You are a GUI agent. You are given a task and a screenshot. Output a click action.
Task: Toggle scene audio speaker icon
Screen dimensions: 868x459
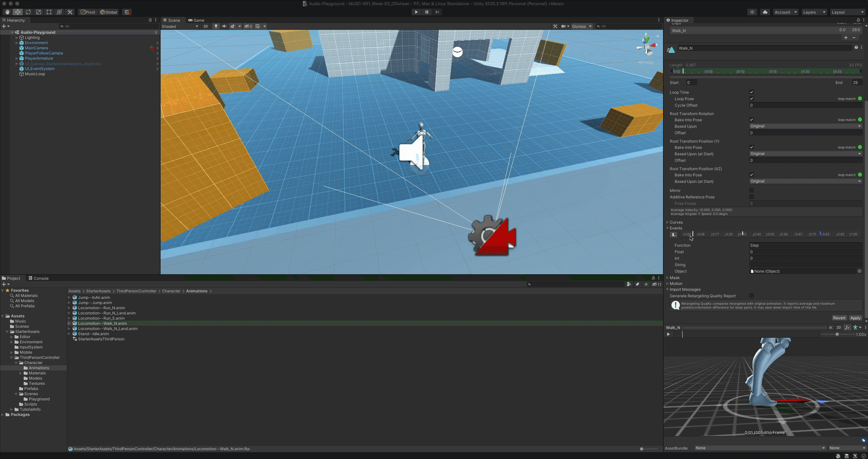point(224,26)
